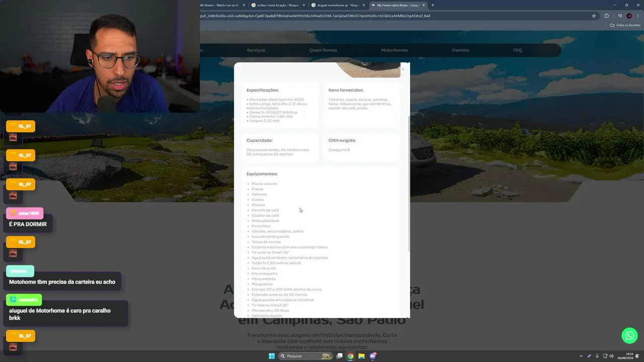Close the 'Stream - Watch Live' tab
Screen dimensions: 644x362
pyautogui.click(x=244, y=5)
